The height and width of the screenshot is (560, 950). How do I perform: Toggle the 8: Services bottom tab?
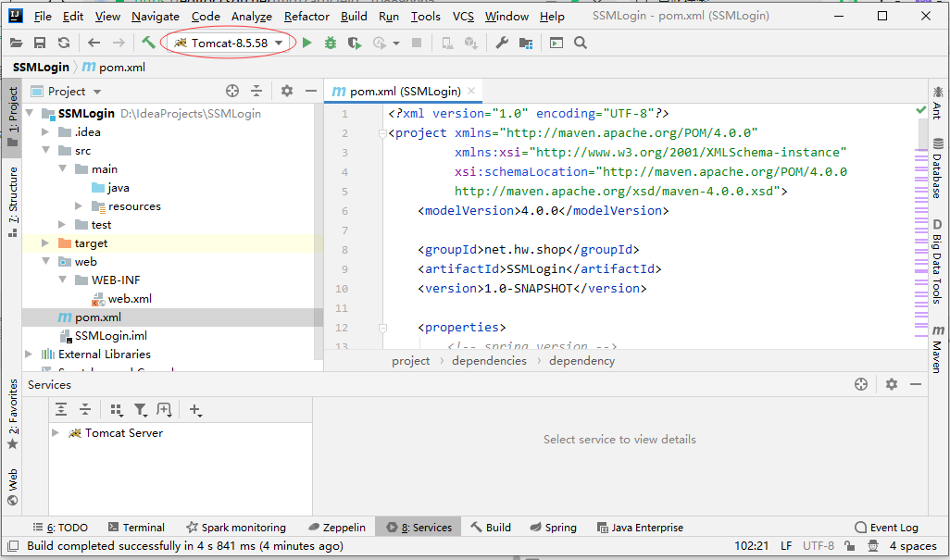pos(419,528)
